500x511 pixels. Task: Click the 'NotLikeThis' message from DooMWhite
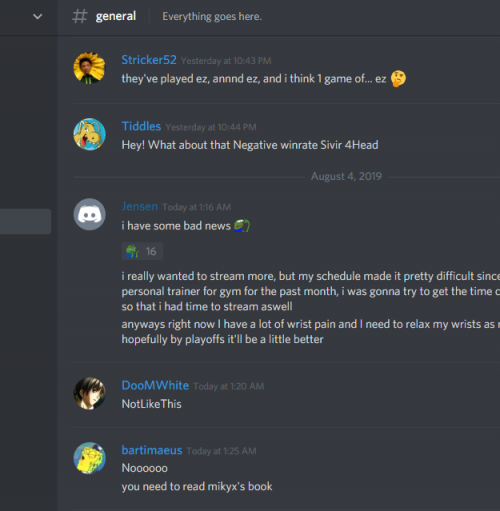click(x=151, y=404)
